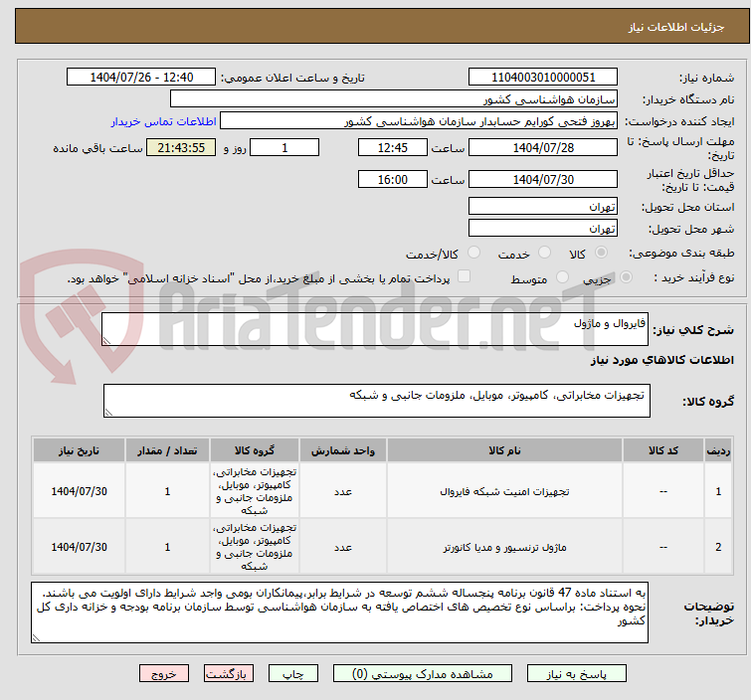The height and width of the screenshot is (700, 751).
Task: Click the عدد unit cell in row 1
Action: pyautogui.click(x=343, y=491)
